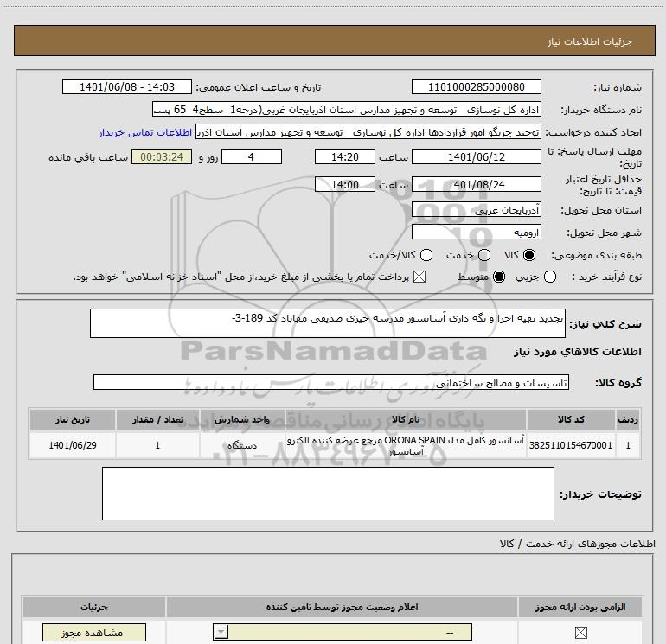Click the delivery city field ارومیه
Screen dimensions: 666x644
(476, 233)
